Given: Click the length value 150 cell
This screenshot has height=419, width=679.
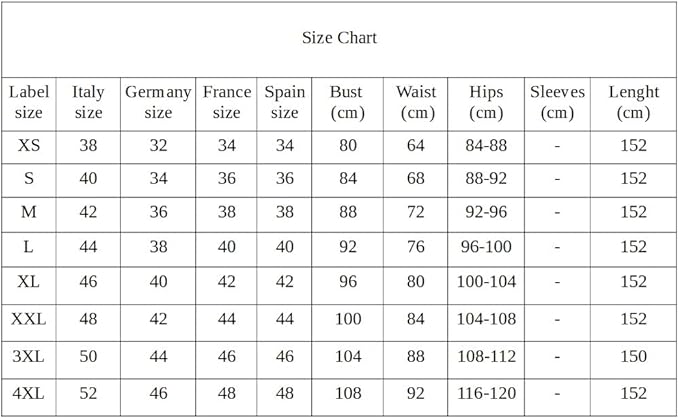Looking at the screenshot, I should coord(633,357).
